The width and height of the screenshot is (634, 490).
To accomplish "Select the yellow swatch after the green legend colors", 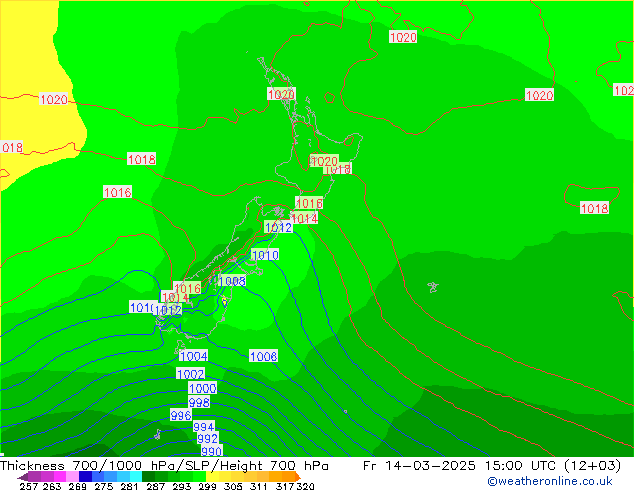I will (x=212, y=477).
